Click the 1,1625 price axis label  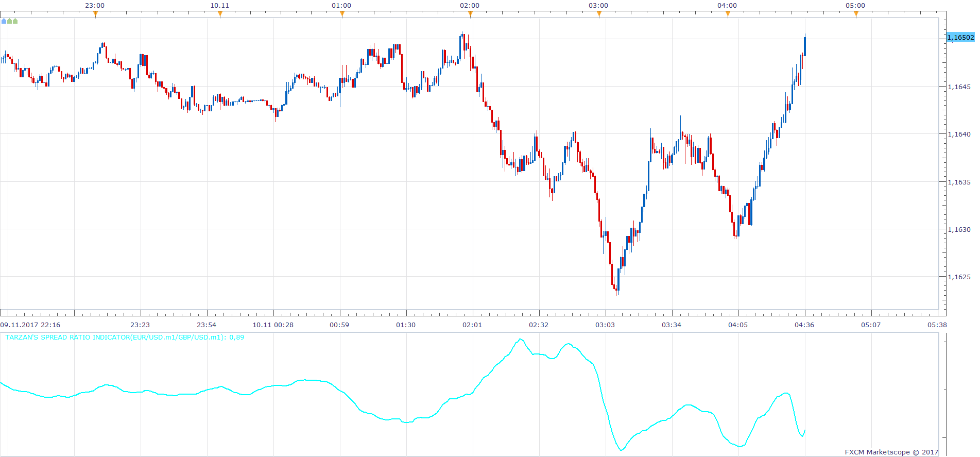(959, 277)
